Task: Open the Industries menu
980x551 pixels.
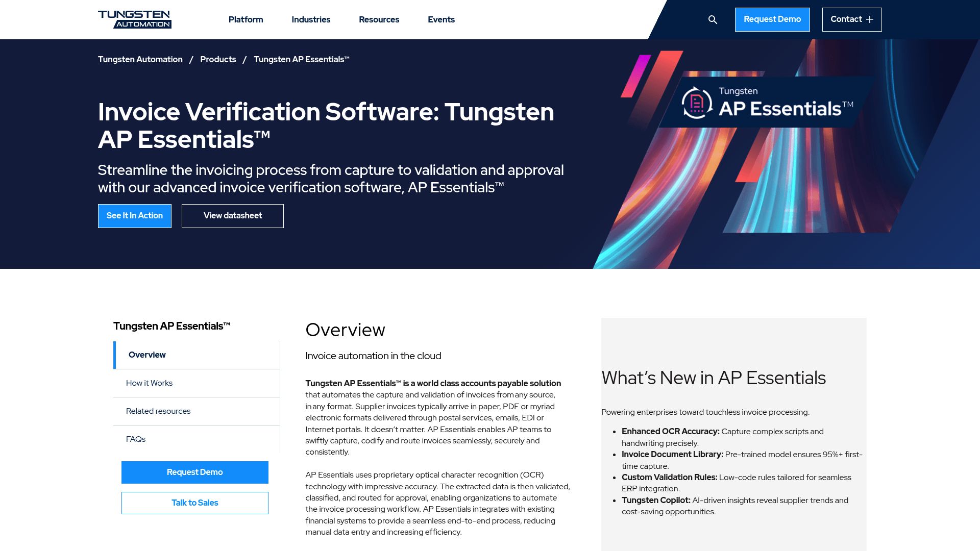Action: pos(311,19)
